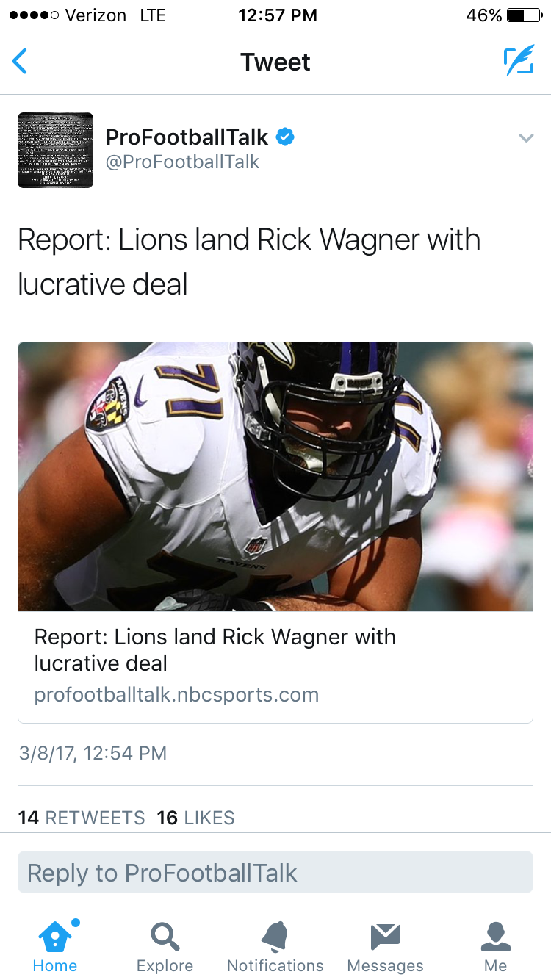Open the ProFootballTalk account name
This screenshot has width=551, height=980.
click(187, 137)
